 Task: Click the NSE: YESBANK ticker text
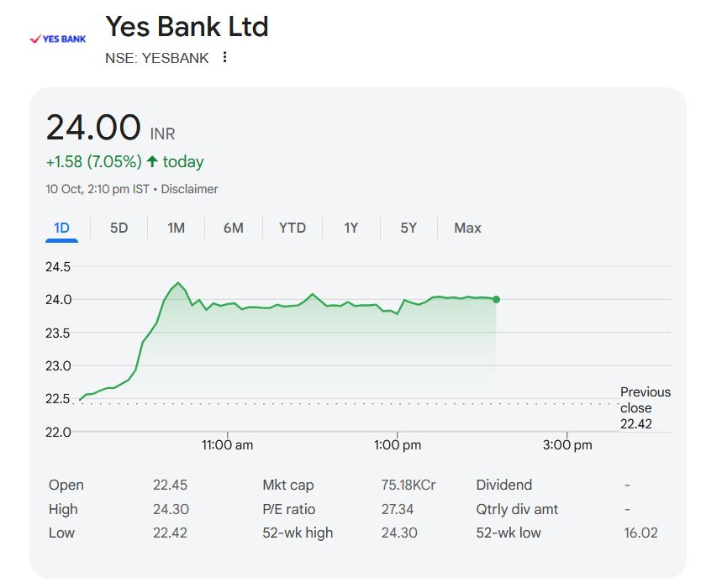[x=157, y=57]
